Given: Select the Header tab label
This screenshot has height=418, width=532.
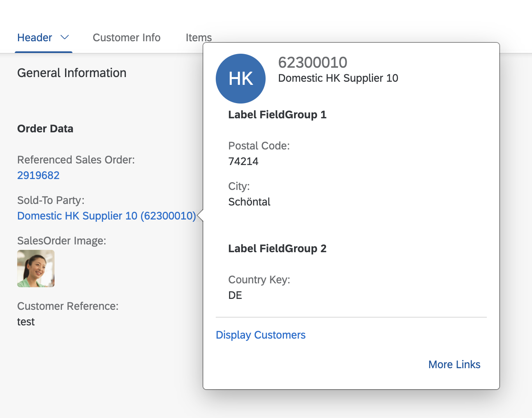Looking at the screenshot, I should 35,37.
